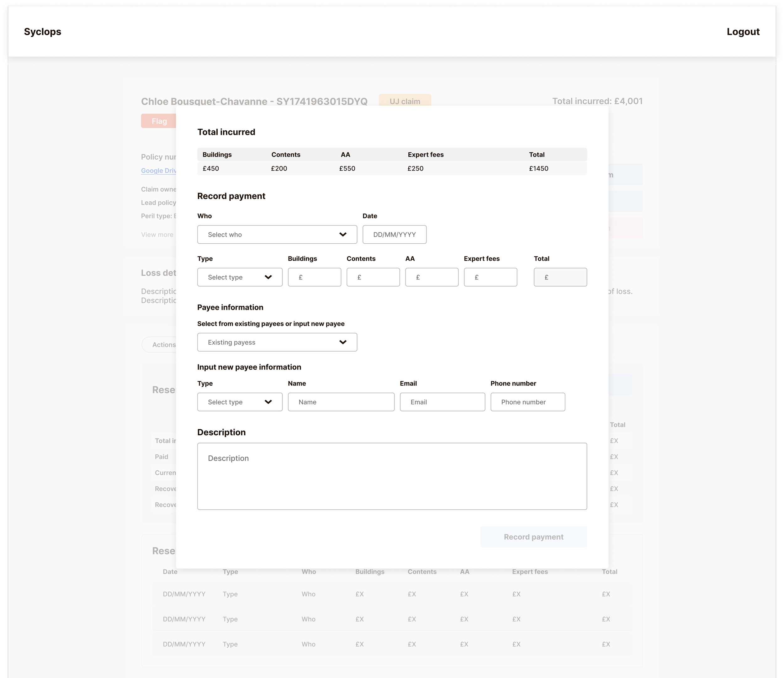Click the payee Email field

click(442, 402)
